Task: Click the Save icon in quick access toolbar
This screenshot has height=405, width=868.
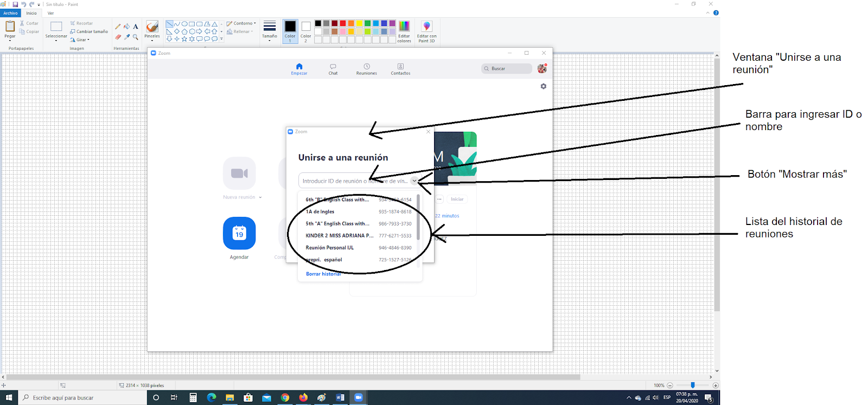Action: (15, 4)
